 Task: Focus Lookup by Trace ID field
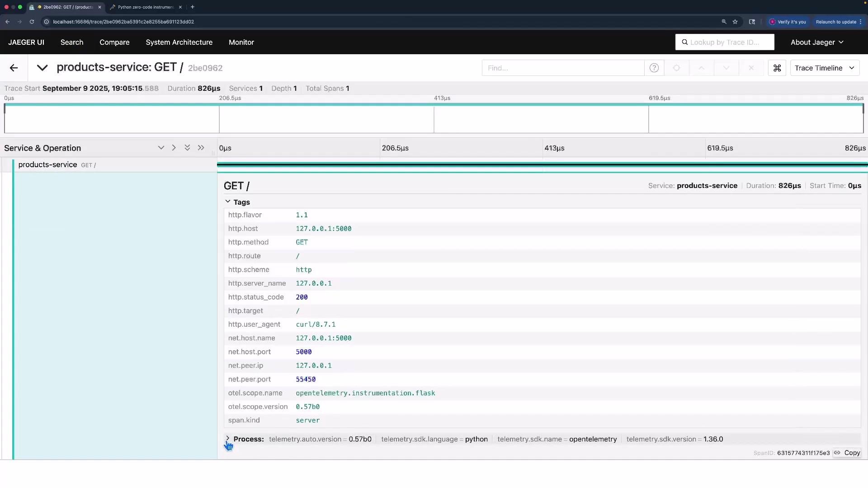[725, 42]
